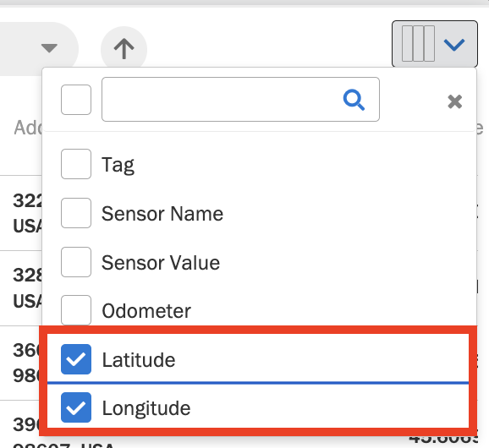Open the gray triangle dropdown
Viewport: 489px width, 448px height.
tap(49, 48)
